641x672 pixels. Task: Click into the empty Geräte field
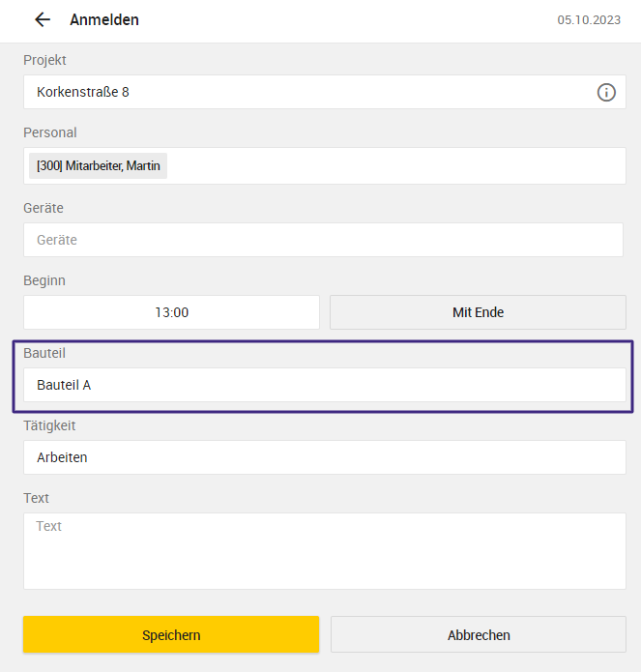coord(323,240)
